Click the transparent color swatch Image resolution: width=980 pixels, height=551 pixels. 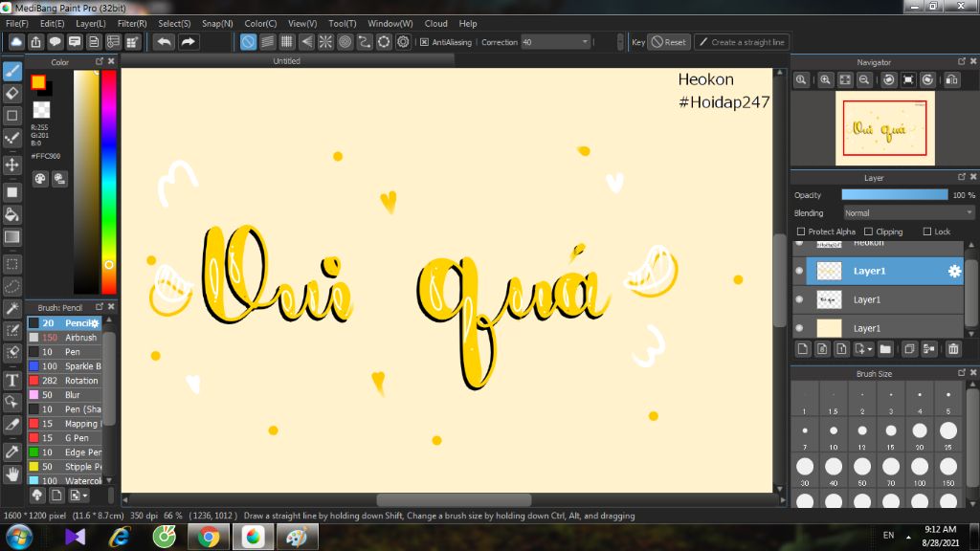point(41,109)
